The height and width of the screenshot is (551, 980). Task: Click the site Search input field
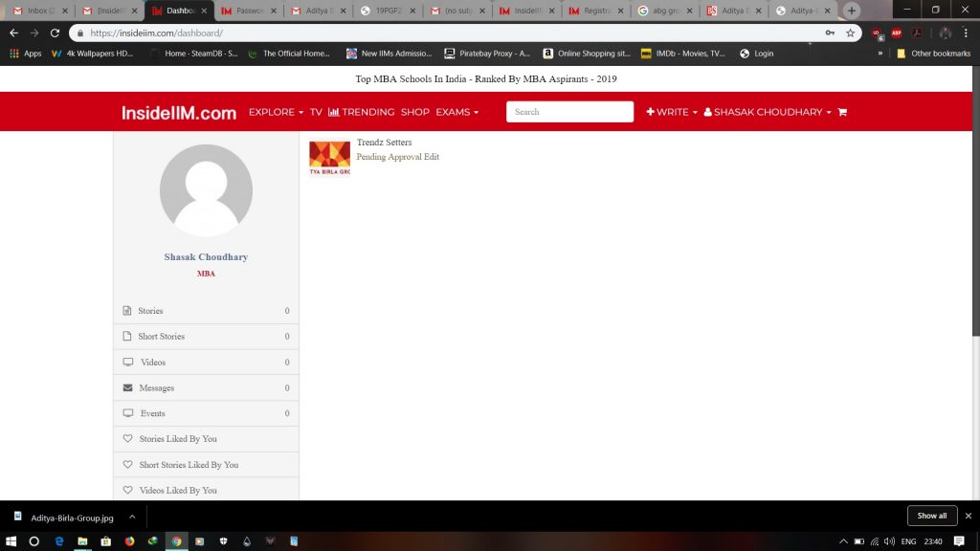click(569, 112)
